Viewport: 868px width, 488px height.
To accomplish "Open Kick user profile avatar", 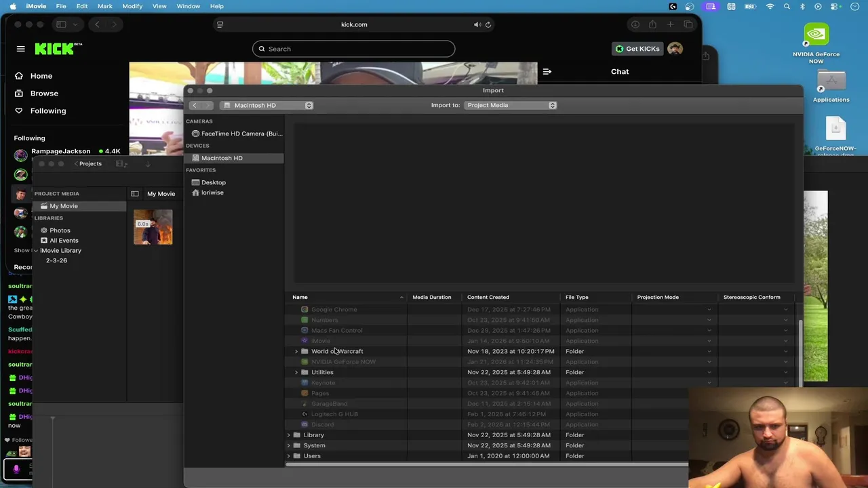I will (x=675, y=49).
